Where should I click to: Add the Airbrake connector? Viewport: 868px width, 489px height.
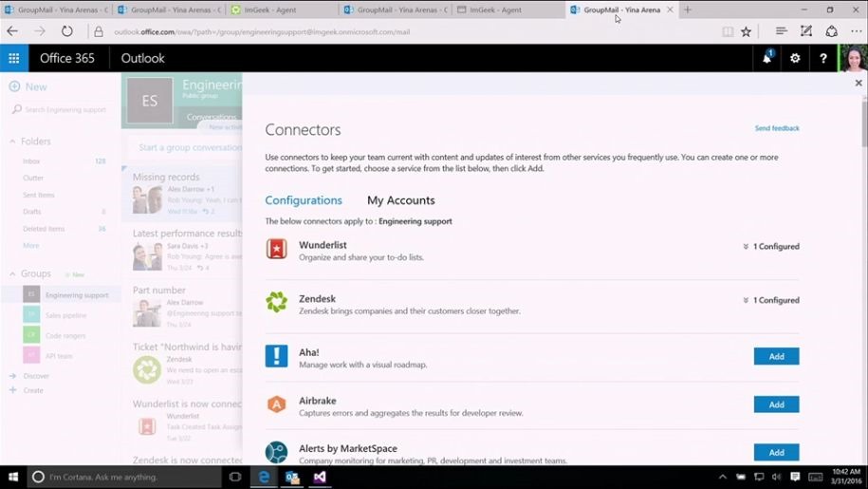776,404
